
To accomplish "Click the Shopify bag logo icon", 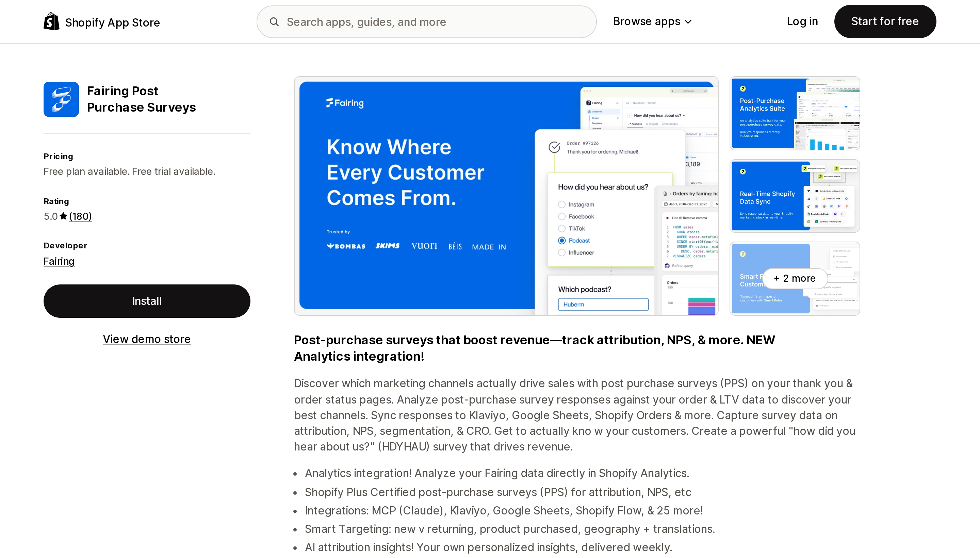I will [x=51, y=22].
